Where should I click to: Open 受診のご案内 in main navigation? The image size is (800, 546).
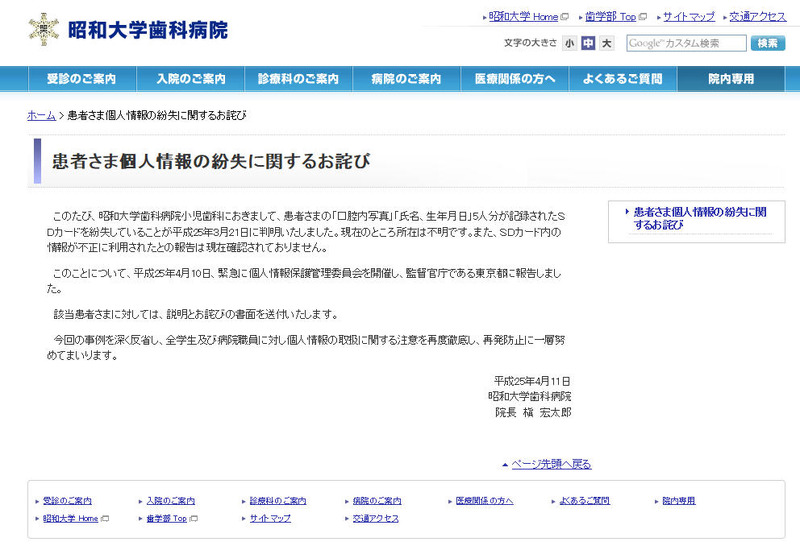coord(81,79)
